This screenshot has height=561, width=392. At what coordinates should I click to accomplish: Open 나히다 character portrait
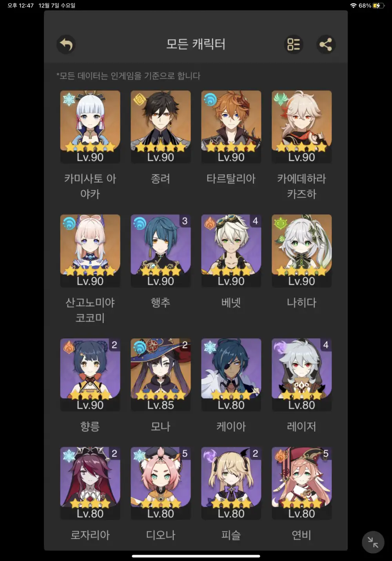[x=302, y=251]
